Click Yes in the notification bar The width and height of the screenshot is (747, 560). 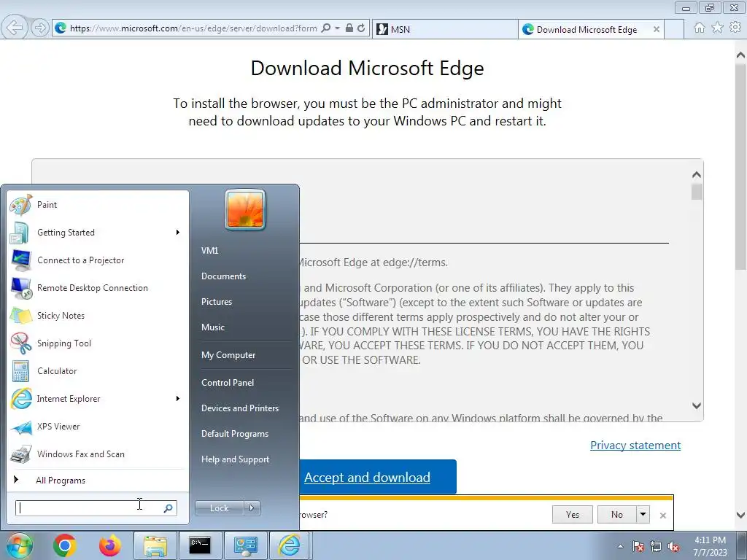572,514
